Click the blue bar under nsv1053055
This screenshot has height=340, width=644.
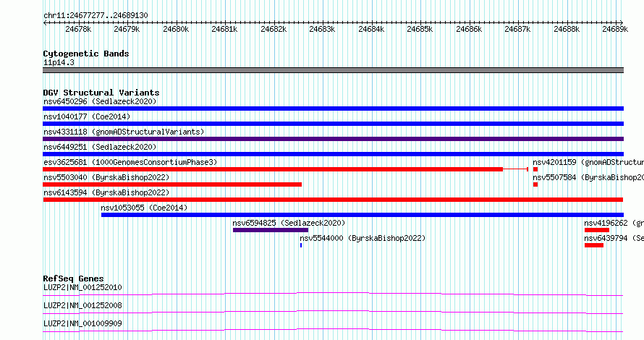(363, 215)
